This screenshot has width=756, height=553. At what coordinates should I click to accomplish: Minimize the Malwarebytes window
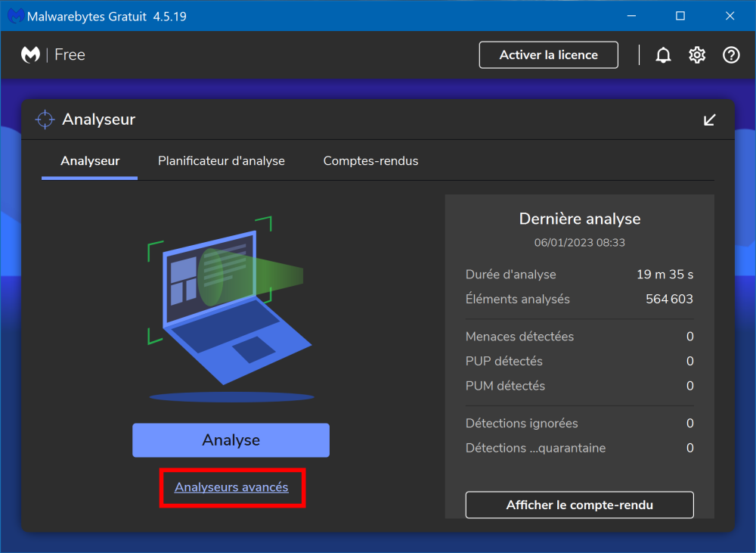631,16
